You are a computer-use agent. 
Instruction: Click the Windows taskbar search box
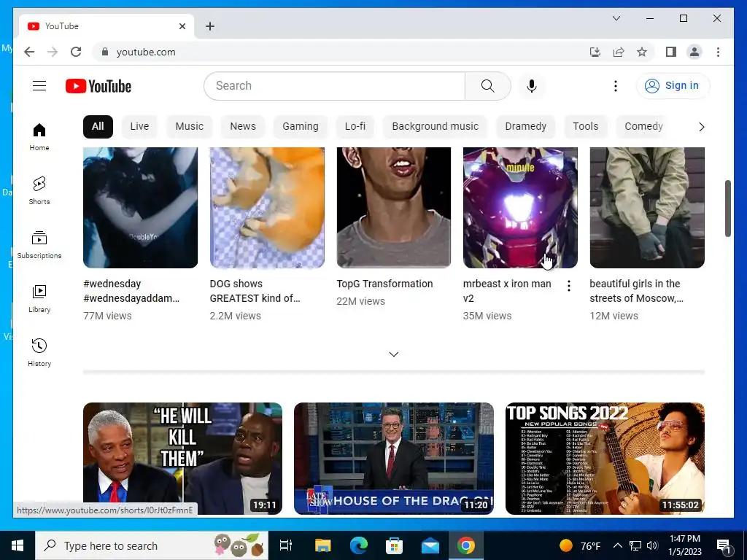point(152,545)
